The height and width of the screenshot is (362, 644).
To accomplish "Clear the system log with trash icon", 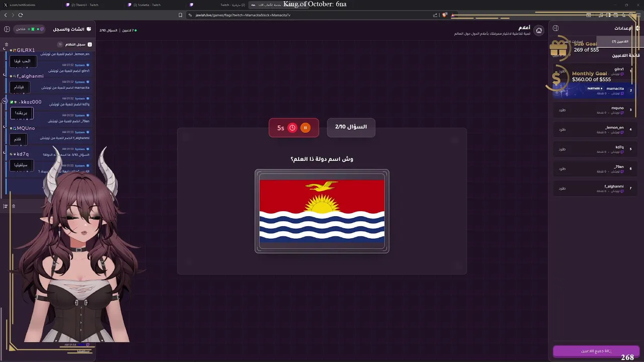I will point(7,44).
